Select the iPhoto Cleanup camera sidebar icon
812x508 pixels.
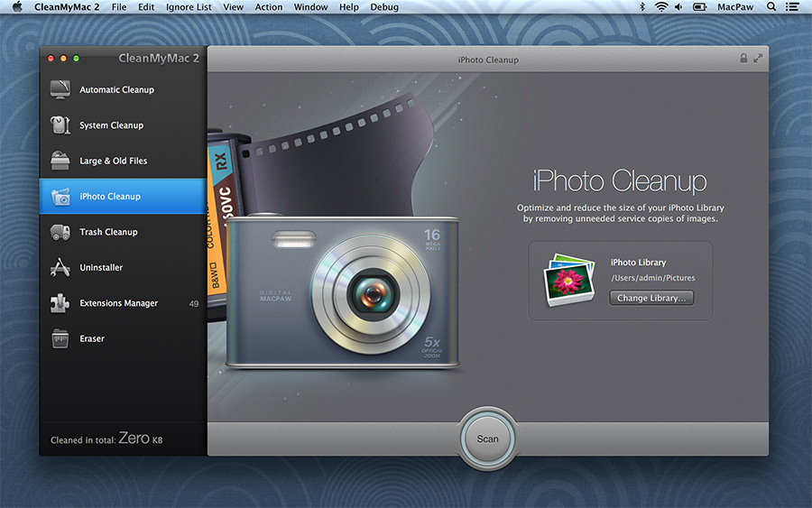pyautogui.click(x=60, y=197)
